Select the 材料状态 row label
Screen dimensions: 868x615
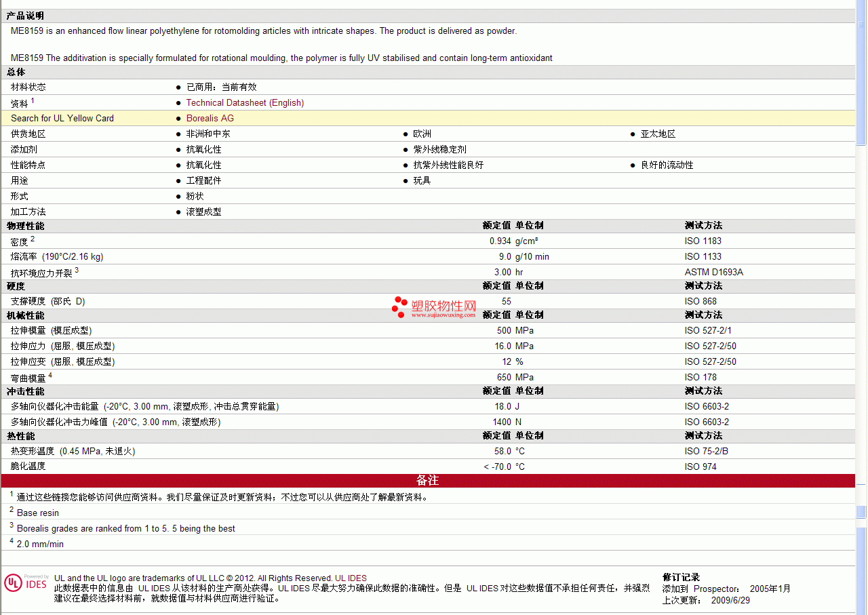28,87
